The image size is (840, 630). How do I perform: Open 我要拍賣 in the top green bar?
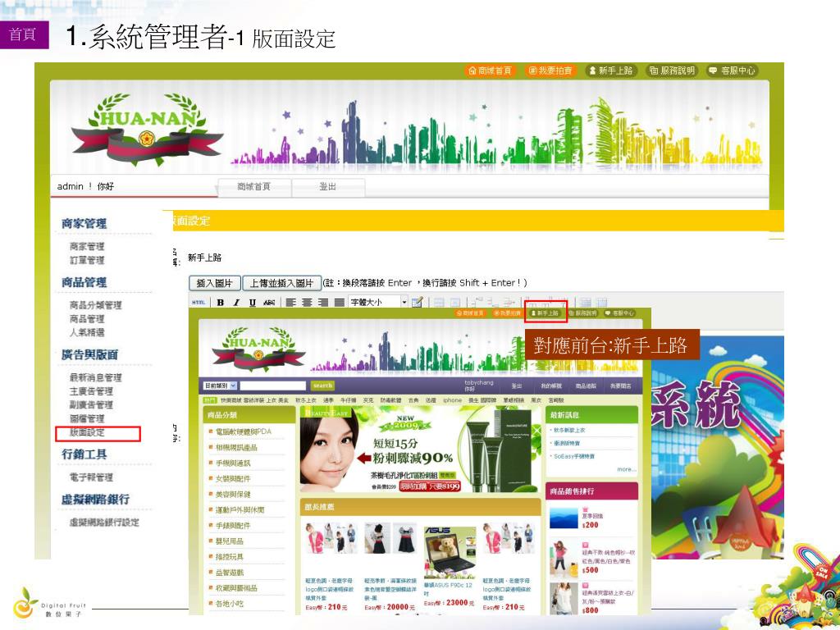[x=550, y=71]
